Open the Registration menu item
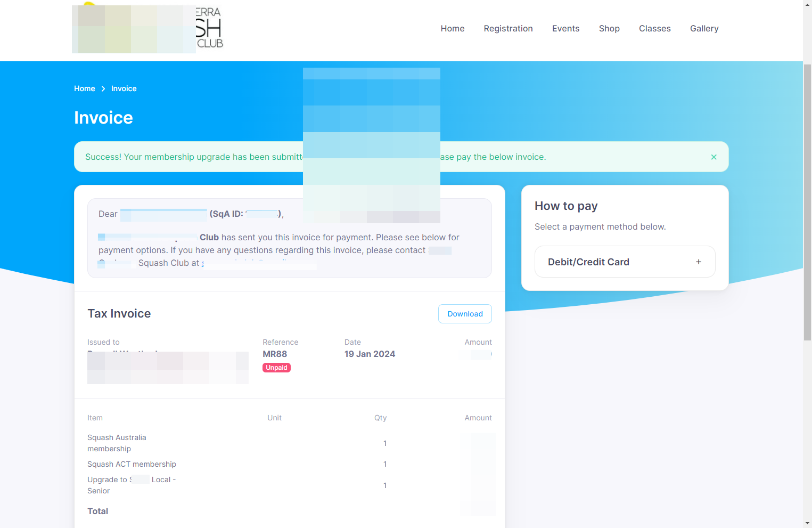The height and width of the screenshot is (528, 812). pos(508,29)
